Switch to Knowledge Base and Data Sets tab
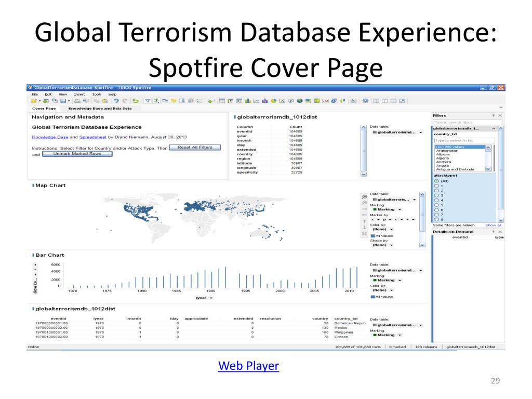The image size is (532, 399). (x=100, y=109)
